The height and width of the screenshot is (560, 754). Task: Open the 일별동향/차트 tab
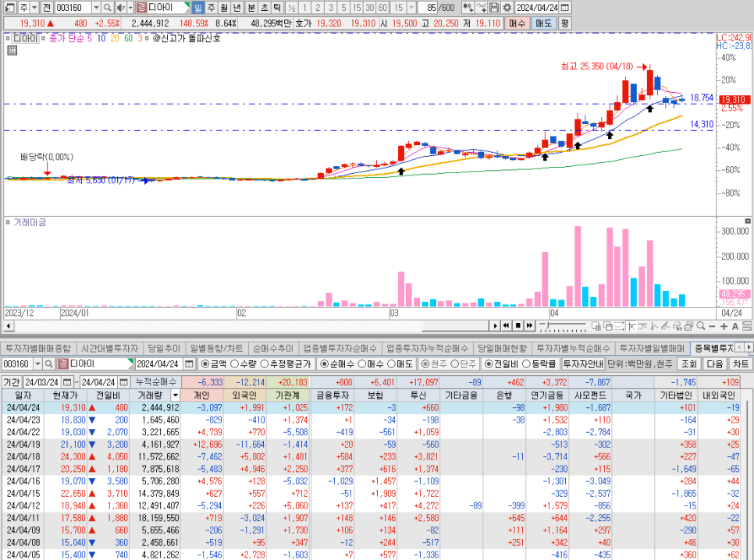(x=216, y=348)
